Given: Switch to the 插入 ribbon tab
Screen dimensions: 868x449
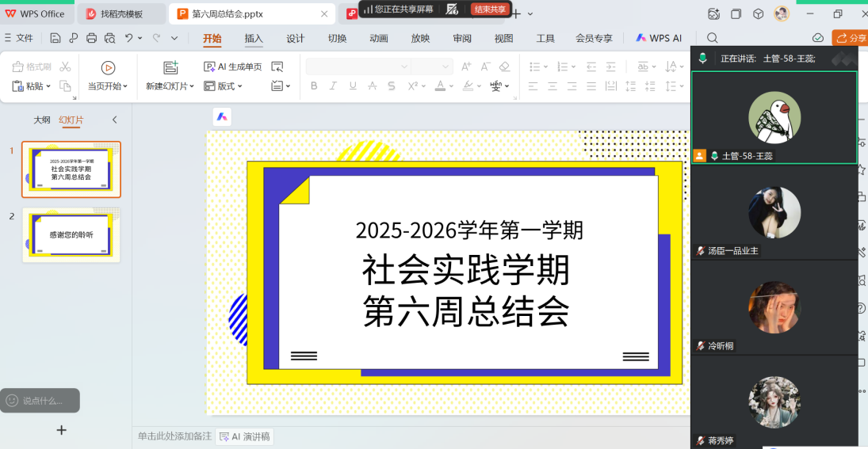Looking at the screenshot, I should point(254,38).
